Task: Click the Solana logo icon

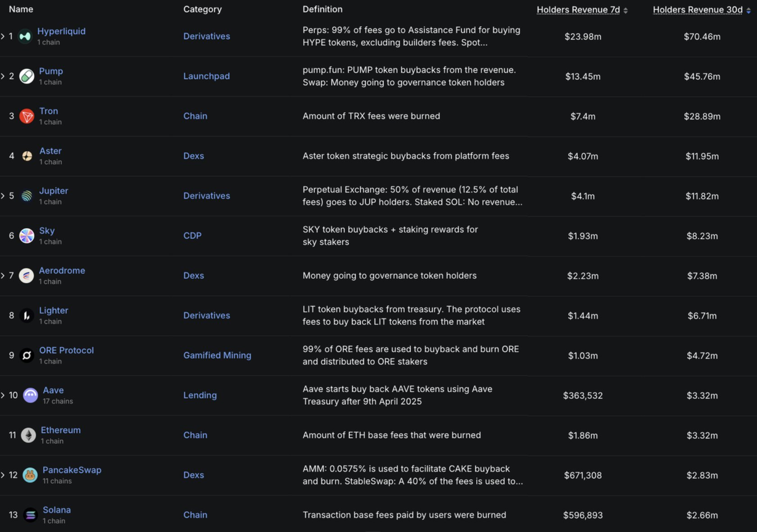Action: pyautogui.click(x=30, y=515)
